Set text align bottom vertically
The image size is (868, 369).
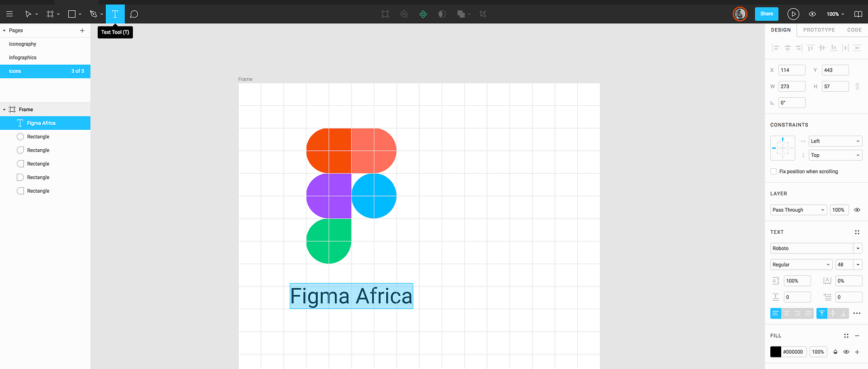[x=844, y=313]
